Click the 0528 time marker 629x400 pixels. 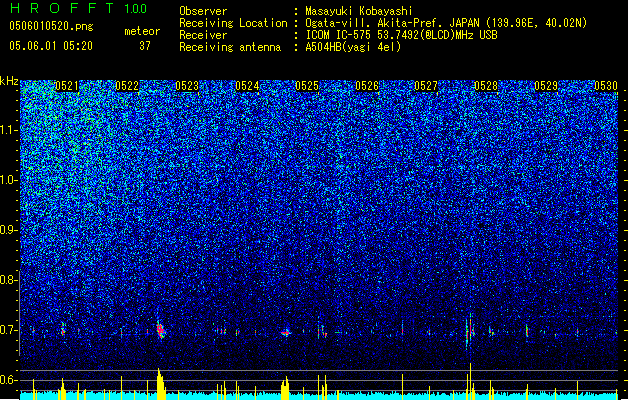pyautogui.click(x=486, y=86)
